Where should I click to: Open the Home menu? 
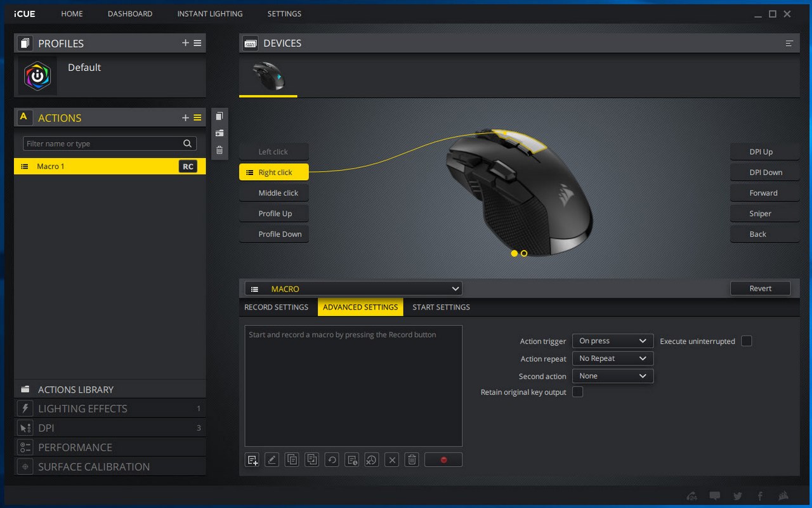72,13
